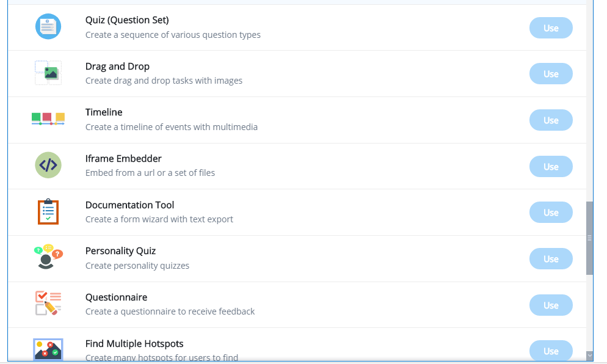Click Use button for Personality Quiz
The height and width of the screenshot is (364, 607).
click(x=551, y=259)
